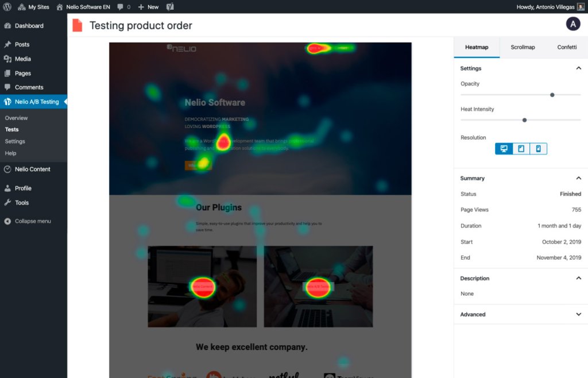Select desktop resolution view
The height and width of the screenshot is (378, 588).
click(x=504, y=149)
